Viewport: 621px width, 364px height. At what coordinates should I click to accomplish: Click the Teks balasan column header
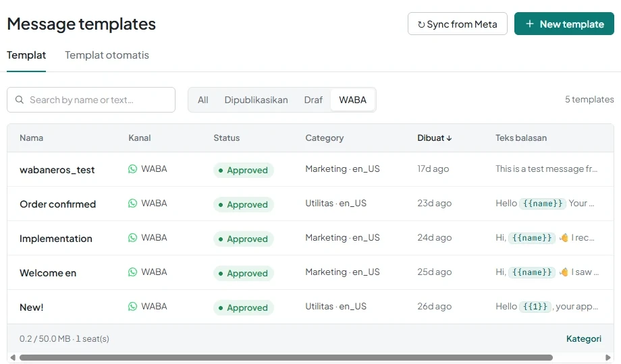521,138
